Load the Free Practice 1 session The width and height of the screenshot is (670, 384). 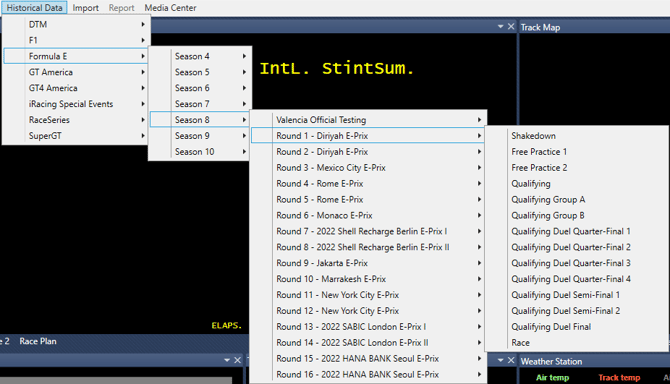pos(576,152)
